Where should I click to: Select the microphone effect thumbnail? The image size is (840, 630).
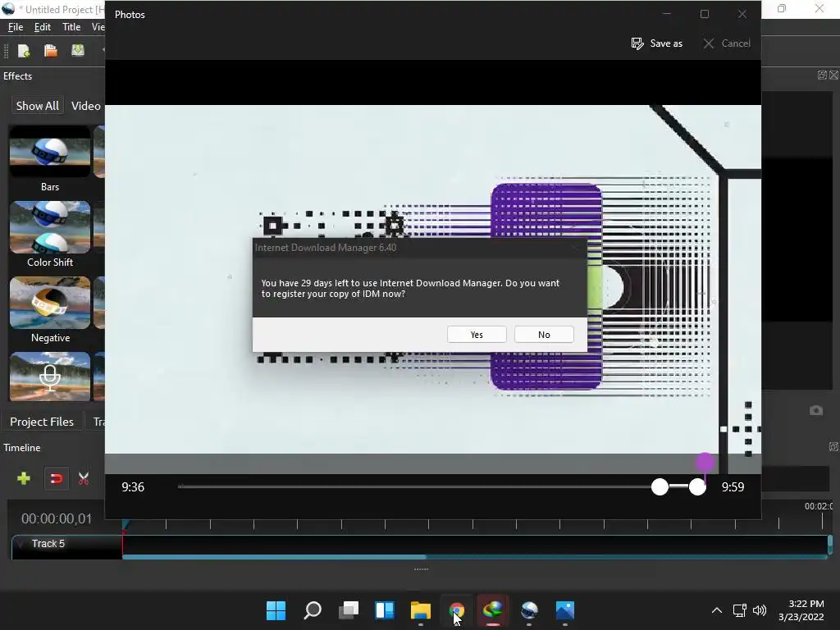50,377
